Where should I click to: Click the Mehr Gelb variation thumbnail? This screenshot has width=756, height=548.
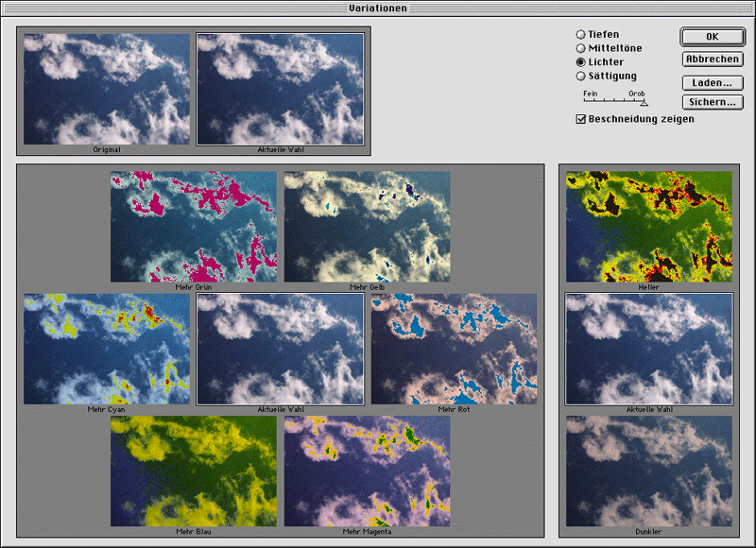point(367,226)
